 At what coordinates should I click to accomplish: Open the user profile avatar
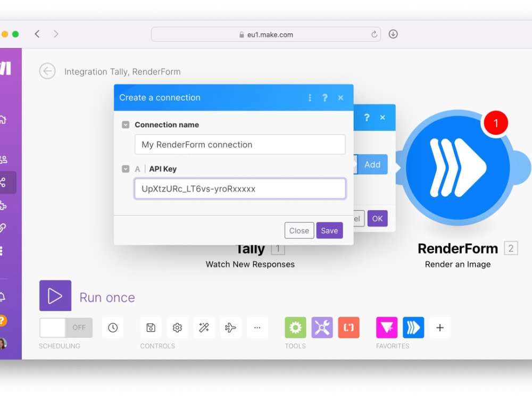pos(3,343)
